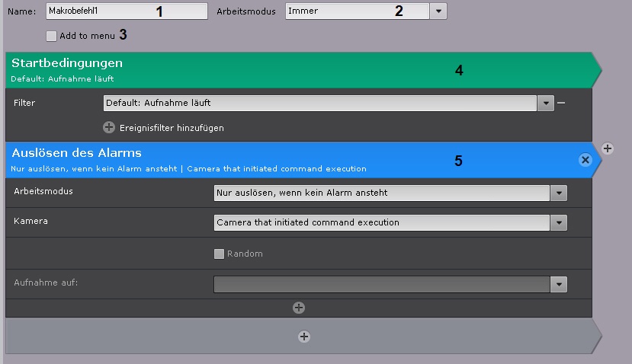The width and height of the screenshot is (632, 364).
Task: Open the Nur auslösen Arbeitsmodus dropdown
Action: (559, 193)
